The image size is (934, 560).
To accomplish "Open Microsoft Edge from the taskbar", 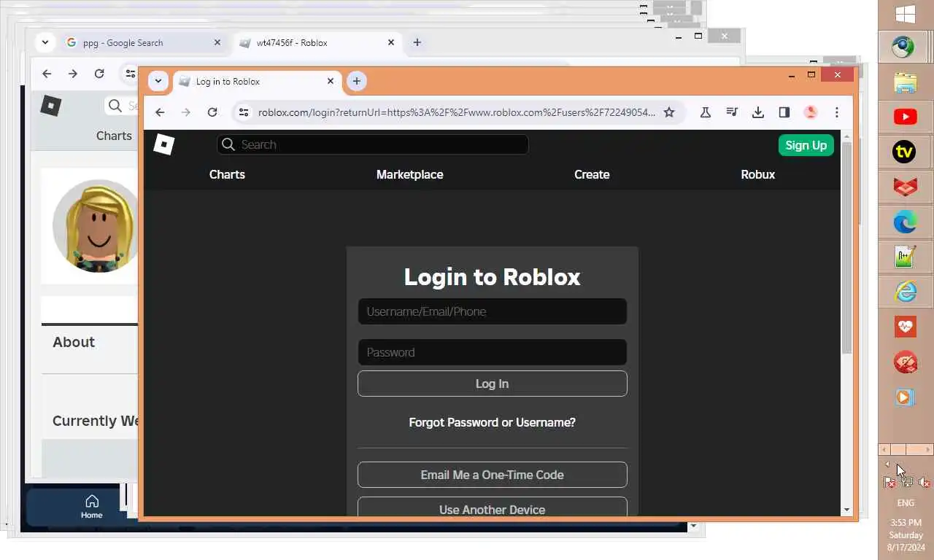I will click(906, 222).
